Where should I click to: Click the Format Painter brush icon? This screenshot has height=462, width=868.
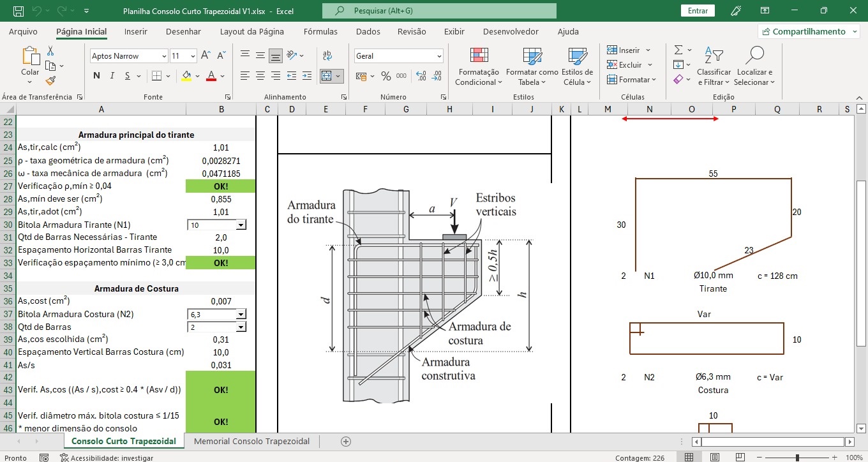[50, 80]
